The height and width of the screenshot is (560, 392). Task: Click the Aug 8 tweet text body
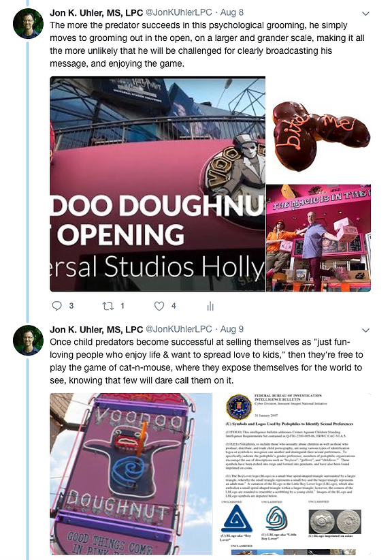pos(207,45)
